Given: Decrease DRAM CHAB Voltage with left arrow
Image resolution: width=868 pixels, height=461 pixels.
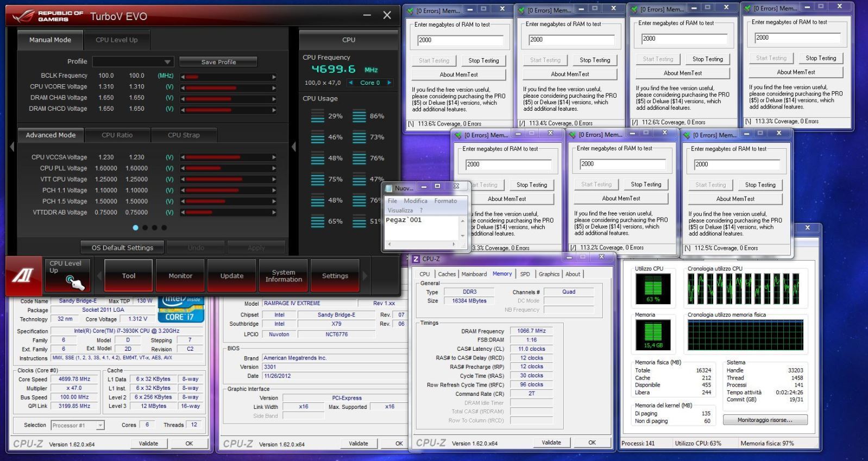Looking at the screenshot, I should pyautogui.click(x=183, y=99).
